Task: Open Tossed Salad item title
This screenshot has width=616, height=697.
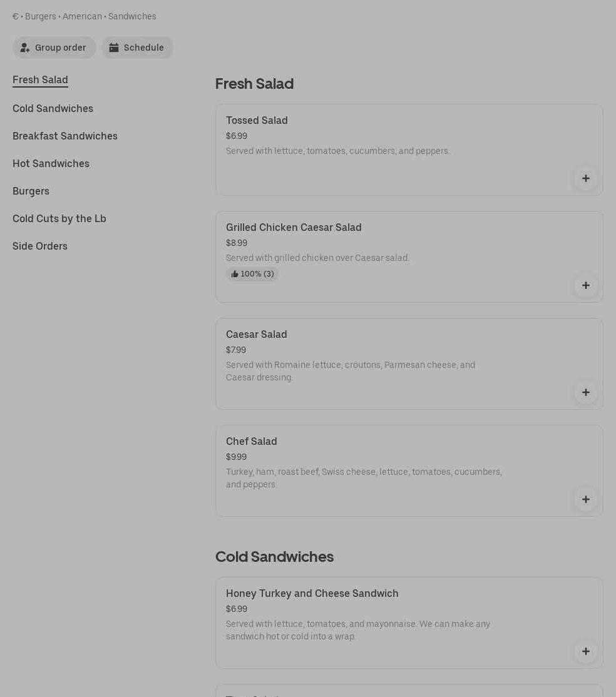Action: [257, 120]
